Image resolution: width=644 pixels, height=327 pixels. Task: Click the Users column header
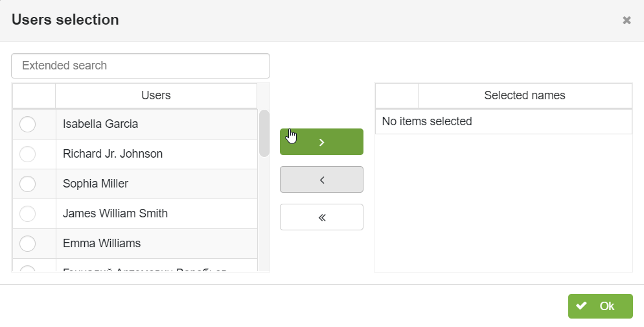tap(156, 95)
